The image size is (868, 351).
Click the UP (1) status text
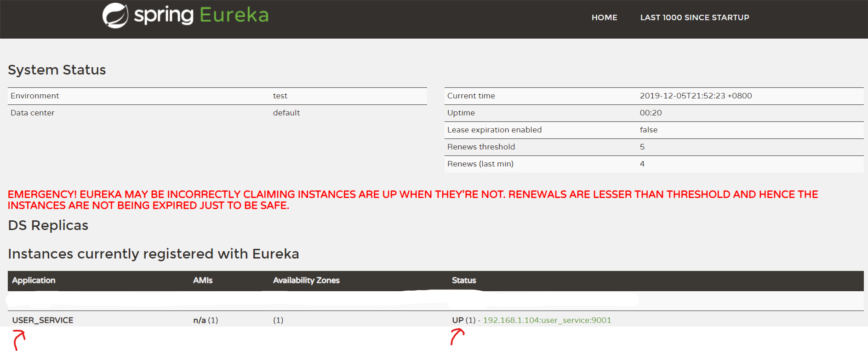point(464,320)
